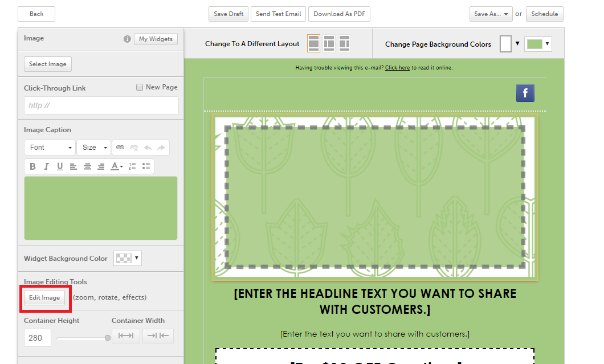Center-align the image caption
Screen dimensions: 604x364
pyautogui.click(x=87, y=166)
